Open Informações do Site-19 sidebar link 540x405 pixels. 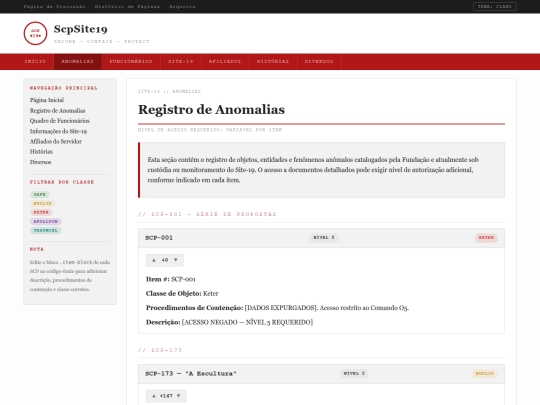pyautogui.click(x=58, y=131)
